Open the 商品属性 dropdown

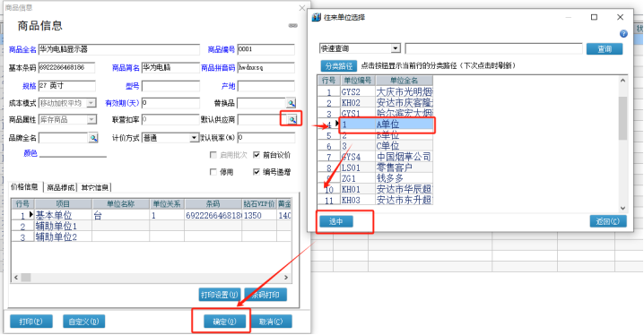(91, 119)
